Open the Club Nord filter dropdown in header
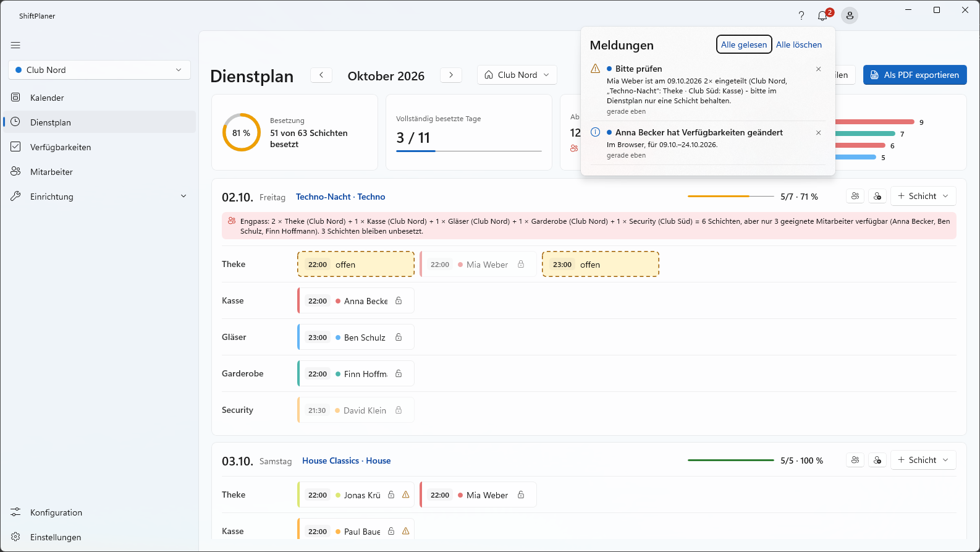Image resolution: width=980 pixels, height=552 pixels. point(517,75)
